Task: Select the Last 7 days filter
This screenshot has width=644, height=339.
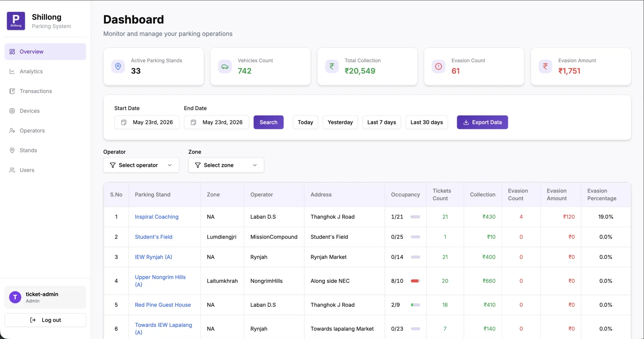Action: pyautogui.click(x=382, y=122)
